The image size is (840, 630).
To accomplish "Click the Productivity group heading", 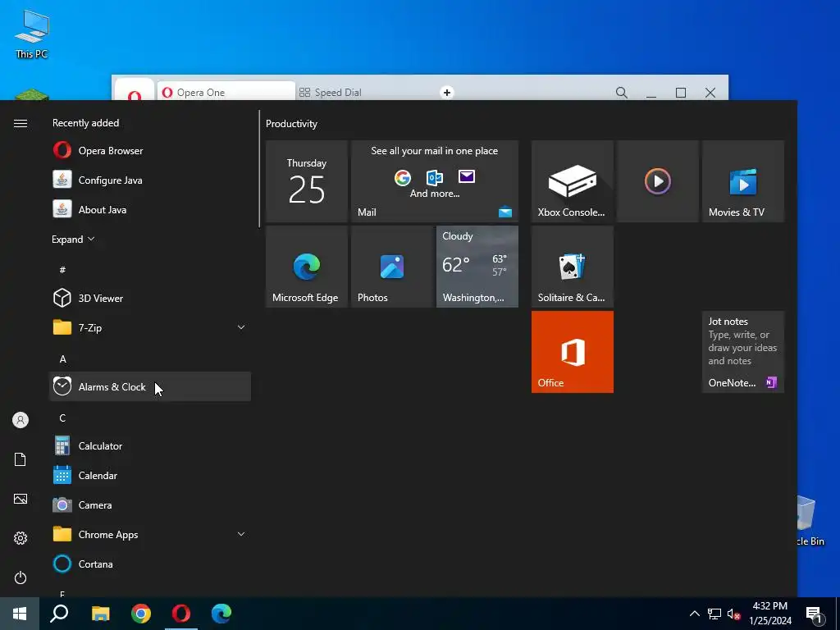I will tap(291, 124).
